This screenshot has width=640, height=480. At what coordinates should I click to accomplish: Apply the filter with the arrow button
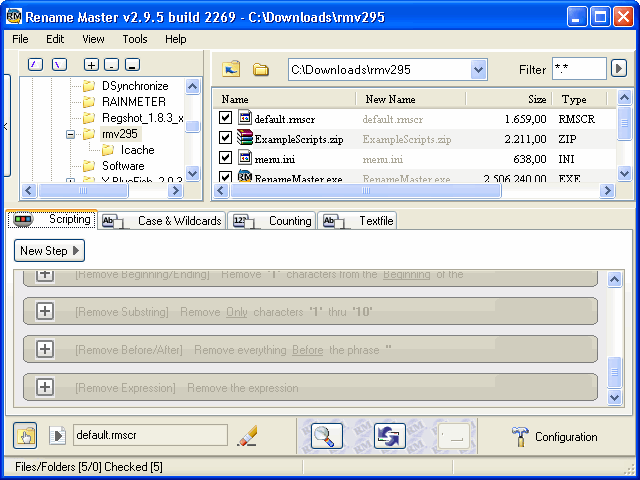point(619,68)
